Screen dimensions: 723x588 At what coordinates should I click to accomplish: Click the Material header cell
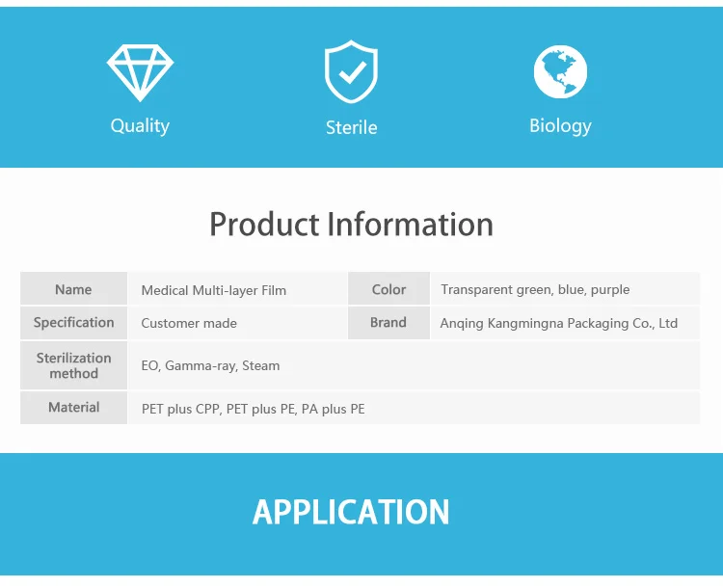tap(74, 408)
